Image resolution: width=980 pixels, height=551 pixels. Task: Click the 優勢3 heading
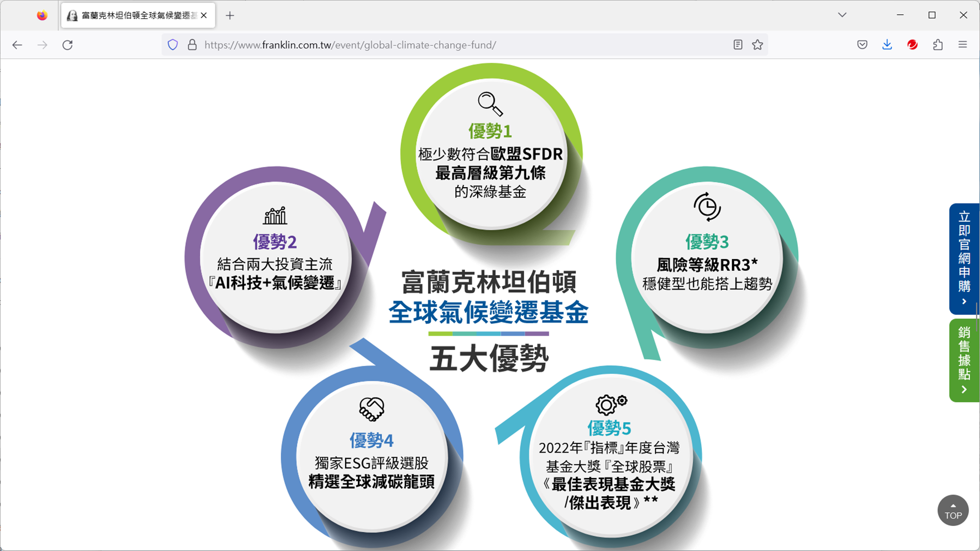(x=707, y=242)
